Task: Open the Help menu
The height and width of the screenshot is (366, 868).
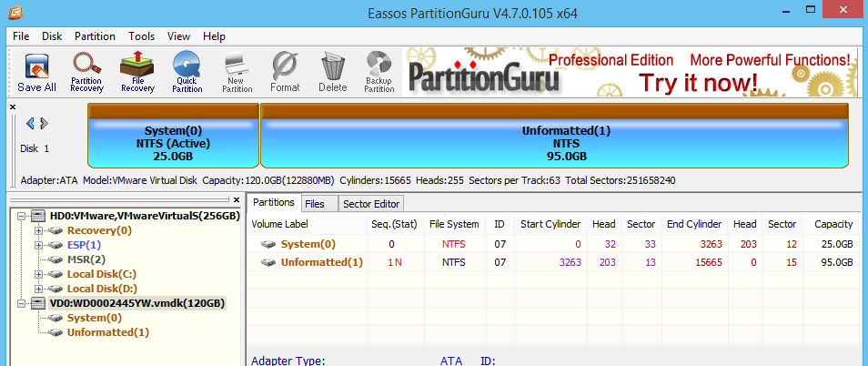Action: coord(214,36)
